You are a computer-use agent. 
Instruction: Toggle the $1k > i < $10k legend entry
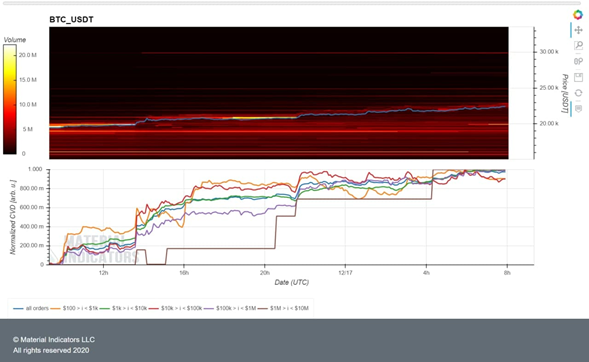click(x=124, y=308)
